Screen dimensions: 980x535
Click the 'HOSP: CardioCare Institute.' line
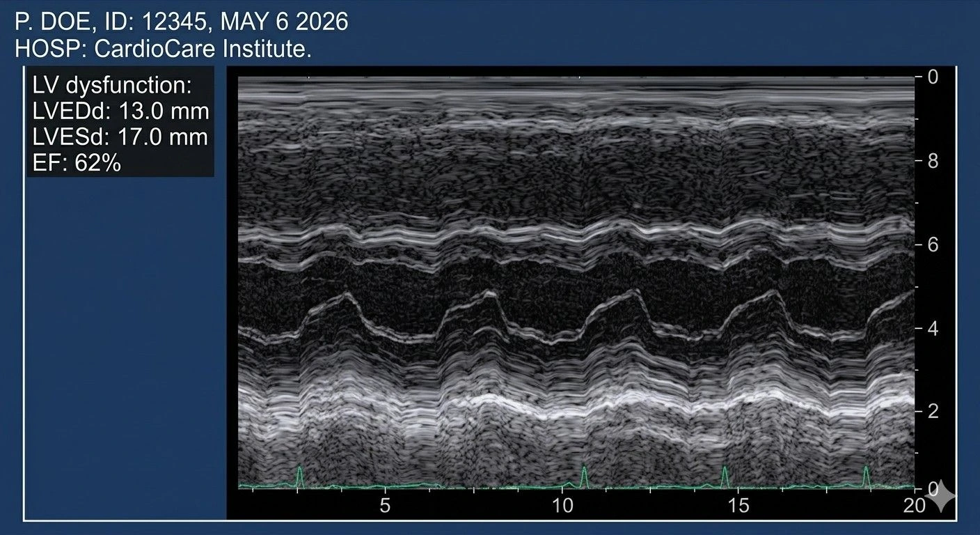click(163, 49)
